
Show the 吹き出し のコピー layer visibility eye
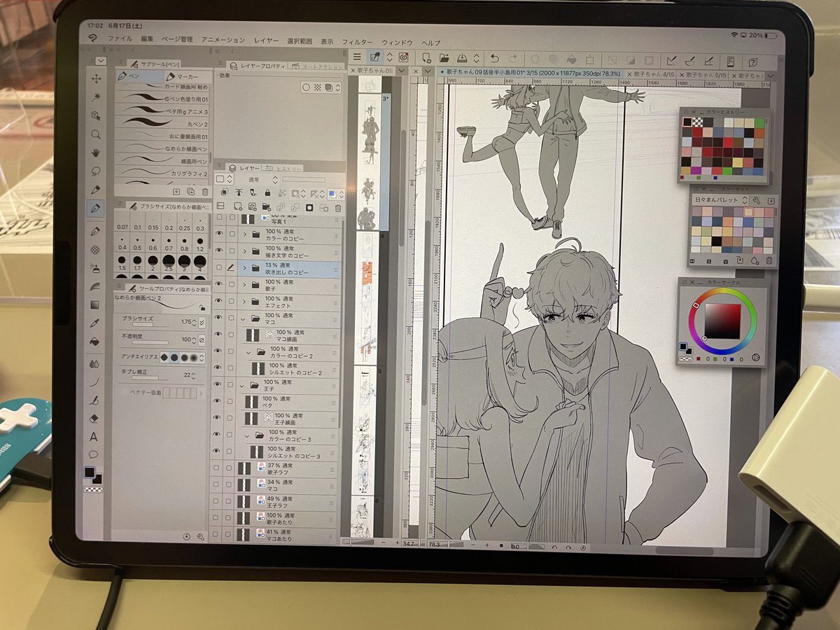(x=218, y=267)
